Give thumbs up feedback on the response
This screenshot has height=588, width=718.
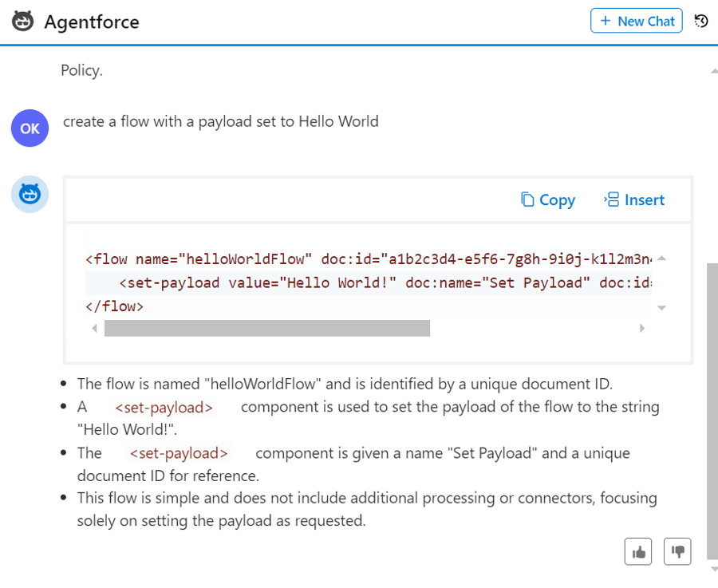(x=637, y=551)
